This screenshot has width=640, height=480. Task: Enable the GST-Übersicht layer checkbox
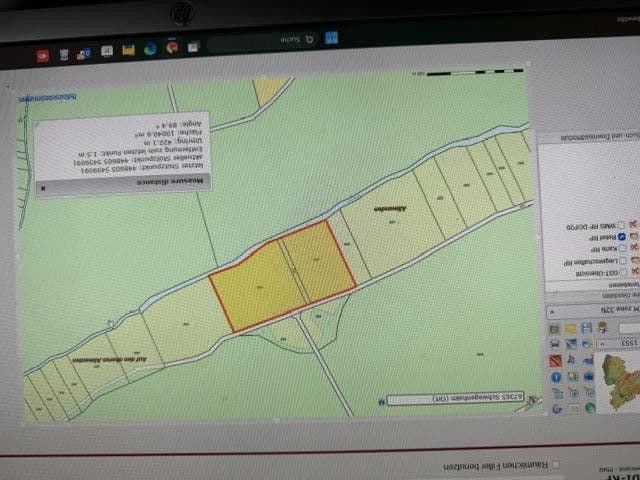point(623,272)
